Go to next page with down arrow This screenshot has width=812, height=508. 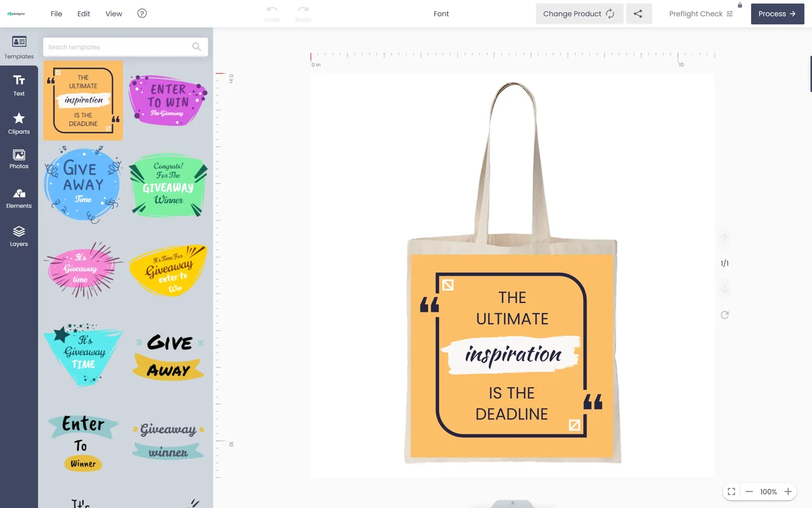(x=725, y=288)
